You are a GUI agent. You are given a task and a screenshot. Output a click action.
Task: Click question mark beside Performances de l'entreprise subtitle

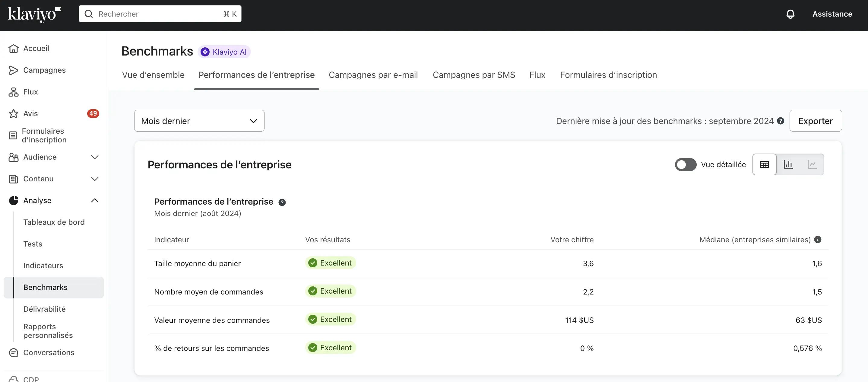tap(282, 202)
